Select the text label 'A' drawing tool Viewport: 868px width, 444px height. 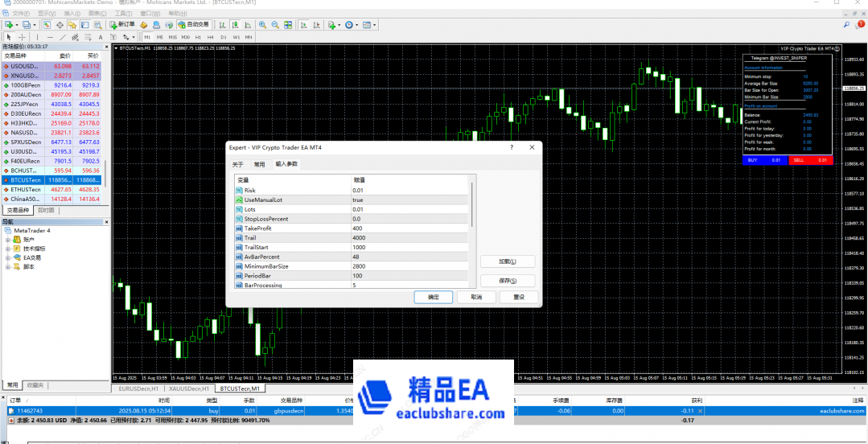click(101, 37)
